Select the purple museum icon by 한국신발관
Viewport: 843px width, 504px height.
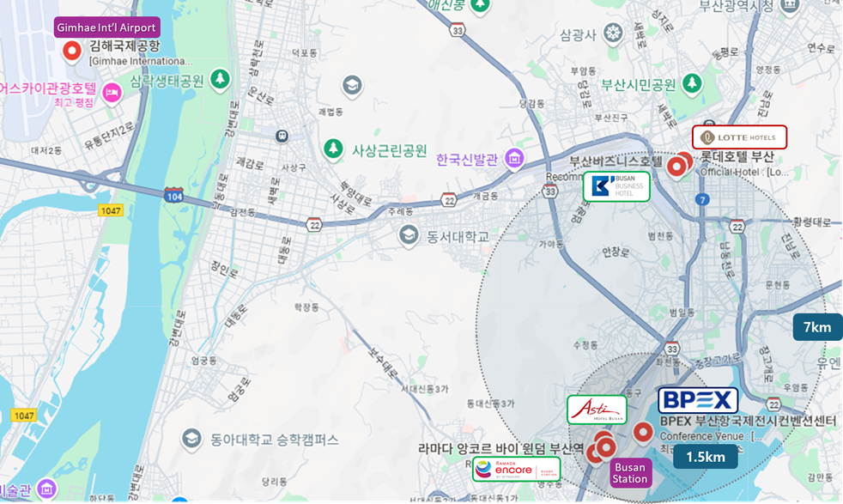514,159
